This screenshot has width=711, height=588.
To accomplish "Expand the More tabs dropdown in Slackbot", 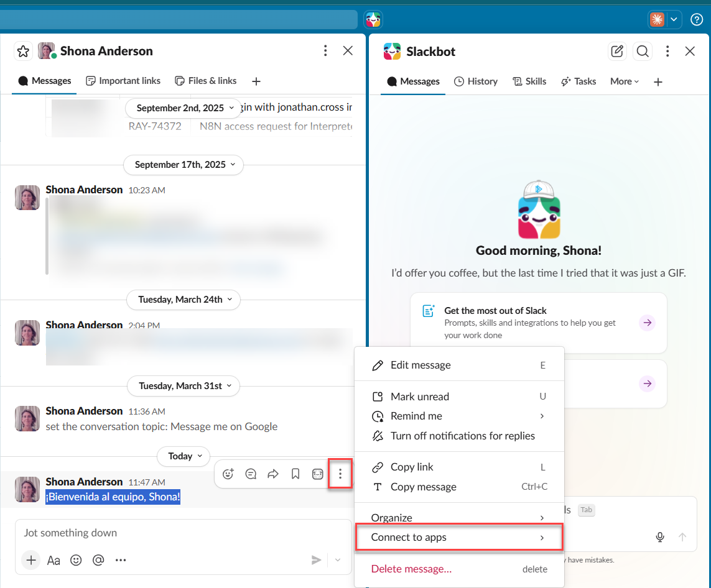I will click(625, 81).
